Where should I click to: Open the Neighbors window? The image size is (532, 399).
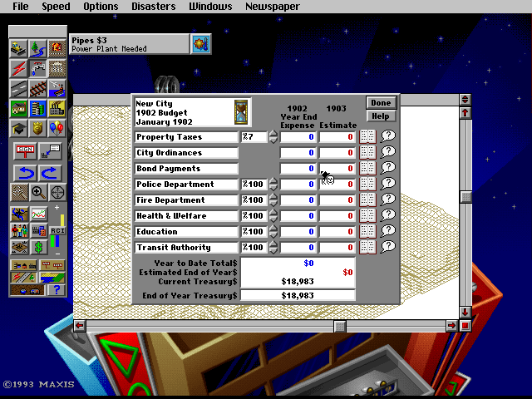pos(19,248)
